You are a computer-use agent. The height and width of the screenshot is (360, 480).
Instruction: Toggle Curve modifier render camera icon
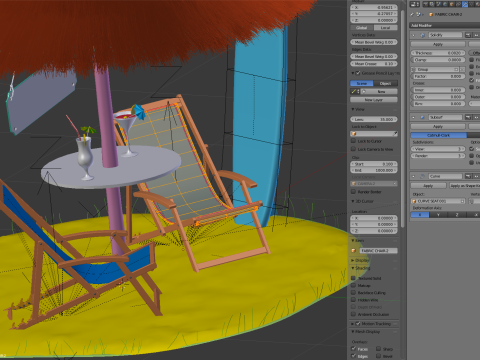468,176
